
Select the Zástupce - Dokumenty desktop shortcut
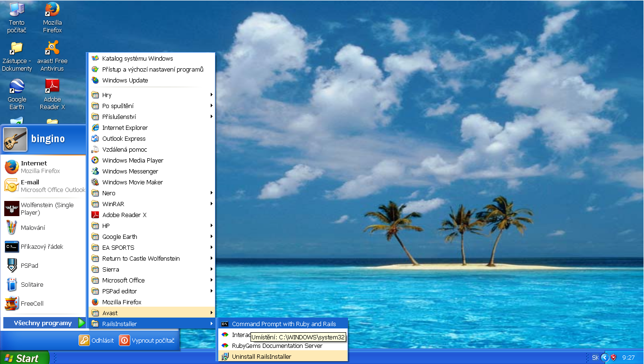tap(17, 56)
